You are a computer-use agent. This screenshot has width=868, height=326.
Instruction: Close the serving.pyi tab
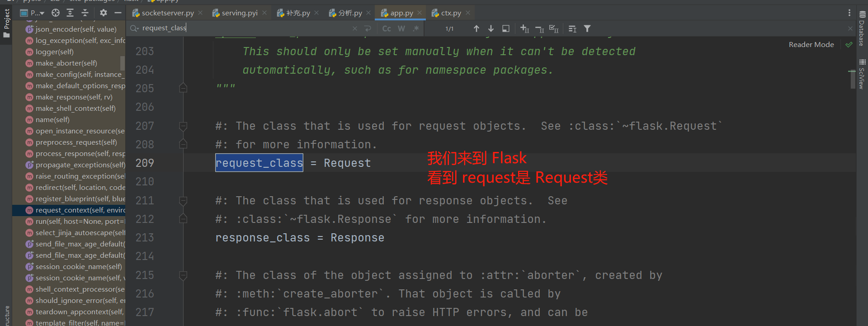264,13
